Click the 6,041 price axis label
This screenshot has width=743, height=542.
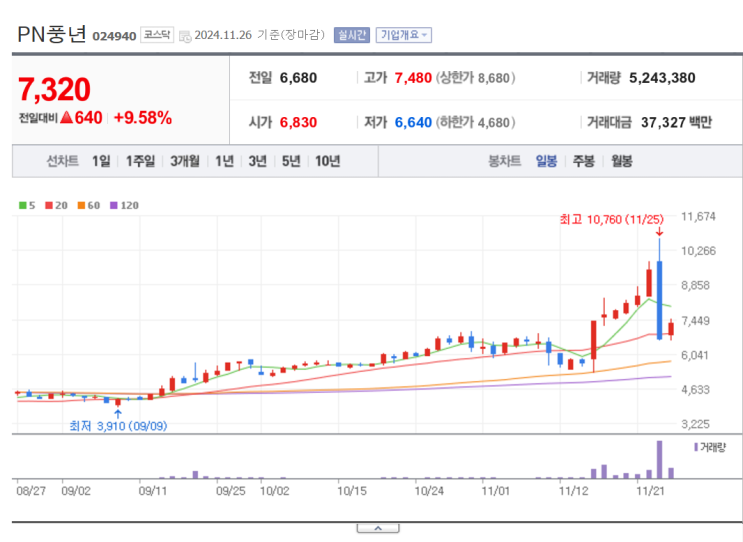[x=695, y=355]
